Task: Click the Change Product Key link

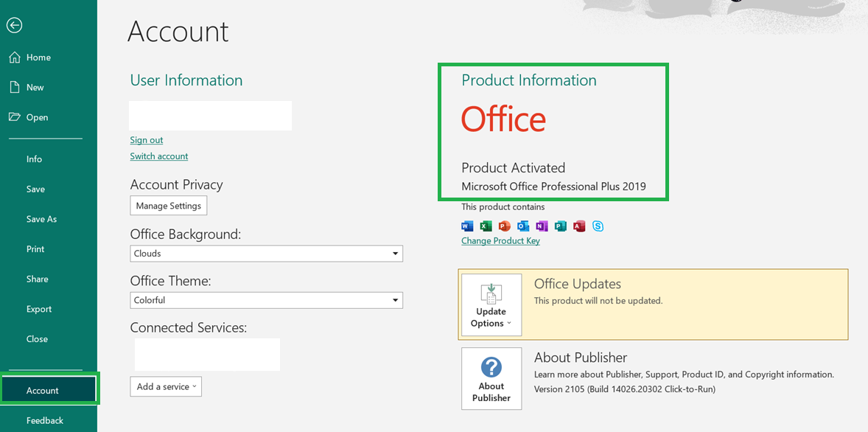Action: point(500,241)
